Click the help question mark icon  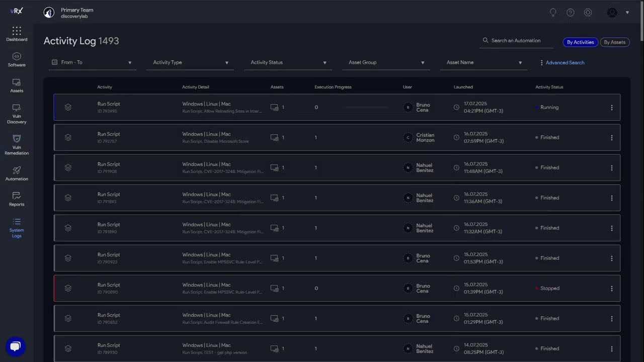tap(571, 13)
